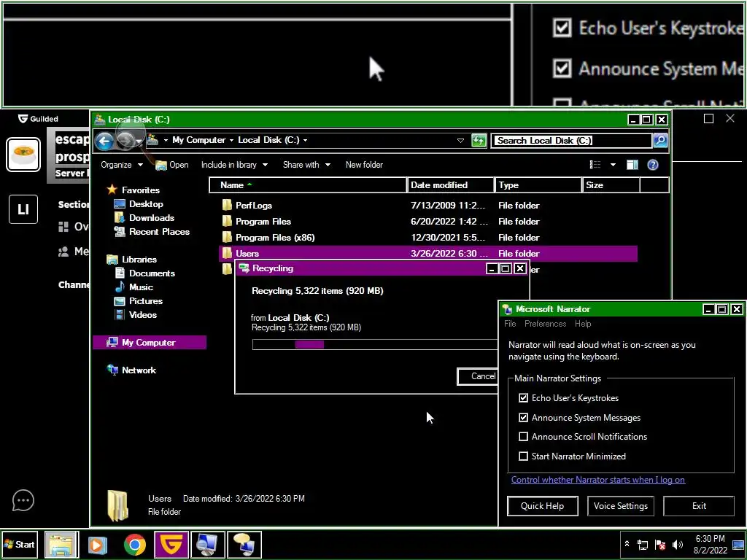Screen dimensions: 747x560
Task: Switch to Guilded taskbar icon
Action: click(171, 544)
